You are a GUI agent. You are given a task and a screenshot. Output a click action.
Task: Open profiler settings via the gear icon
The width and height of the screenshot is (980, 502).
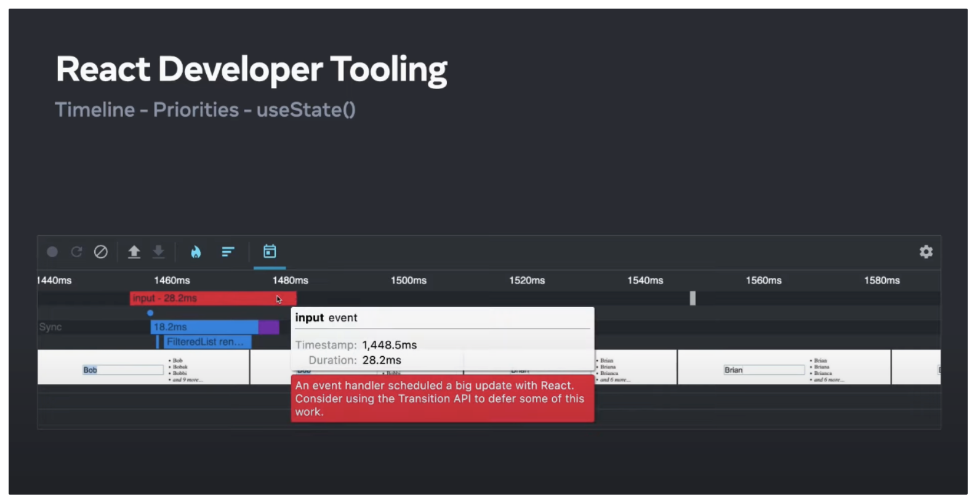pyautogui.click(x=926, y=252)
